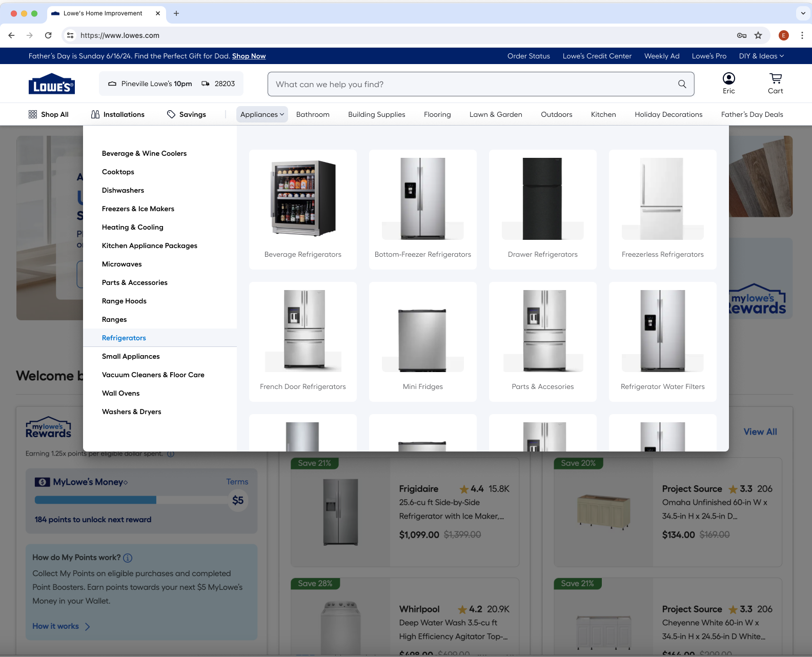This screenshot has height=657, width=812.
Task: Open Mini Fridges tile
Action: click(x=423, y=342)
